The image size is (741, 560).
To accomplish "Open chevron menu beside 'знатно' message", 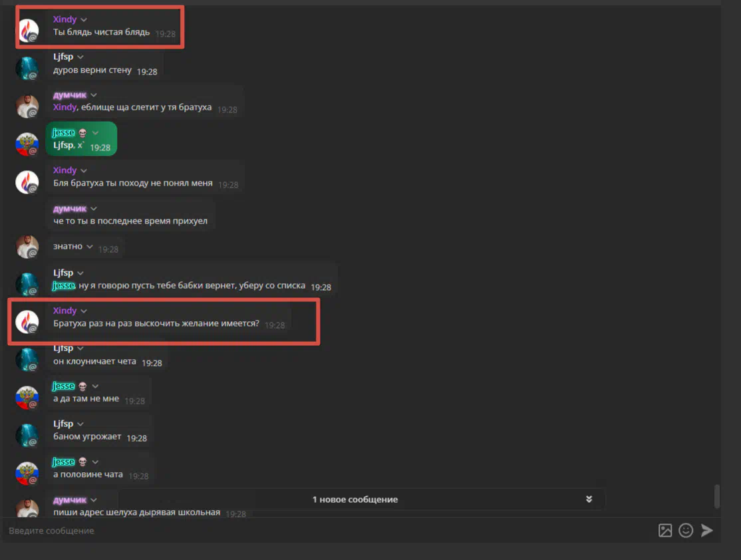I will coord(89,247).
